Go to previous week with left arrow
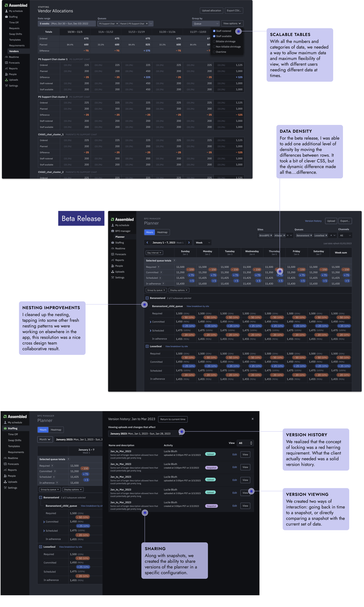The image size is (364, 607). point(147,243)
